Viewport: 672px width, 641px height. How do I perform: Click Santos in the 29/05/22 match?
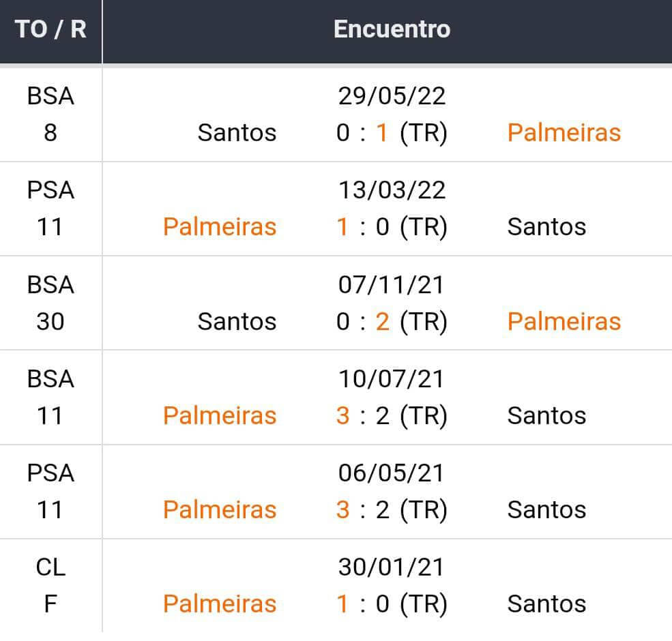[x=237, y=132]
